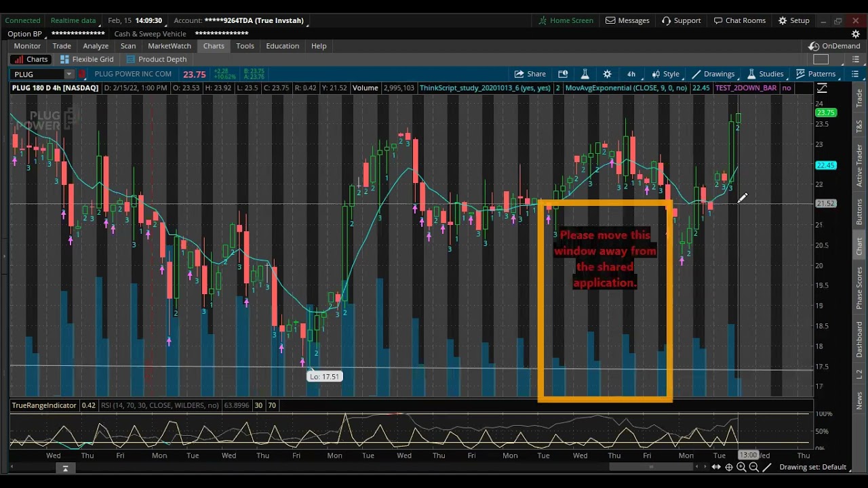The height and width of the screenshot is (488, 868).
Task: Click the PLUG symbol input field
Action: coord(38,74)
